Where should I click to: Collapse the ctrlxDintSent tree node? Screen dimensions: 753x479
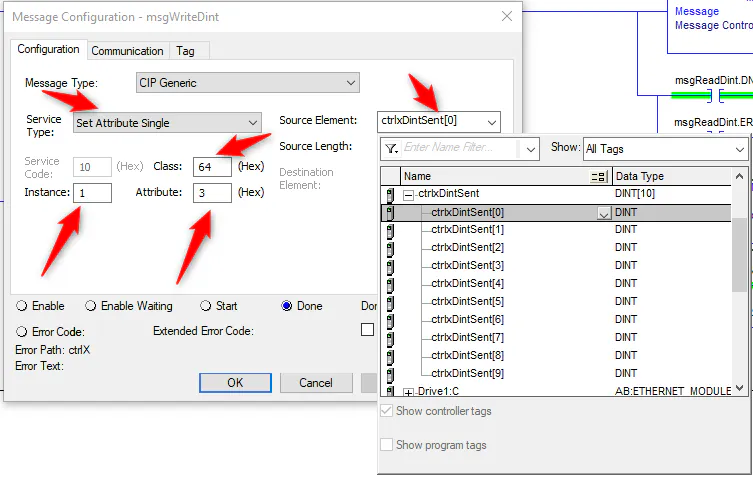click(408, 195)
